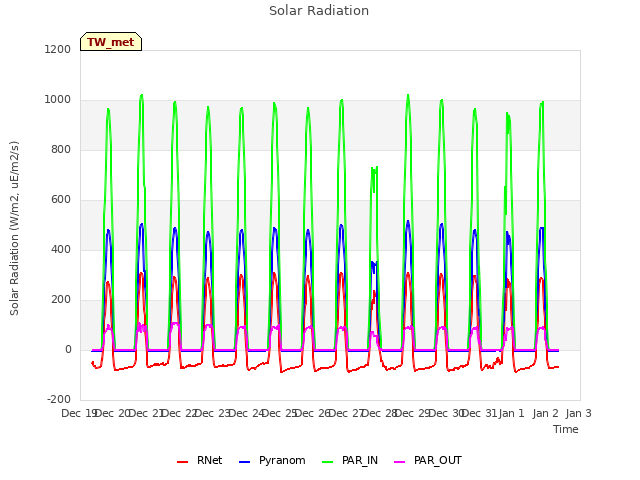Click the magenta PAR_OUT legend color marker
Image resolution: width=640 pixels, height=480 pixels.
pyautogui.click(x=400, y=462)
